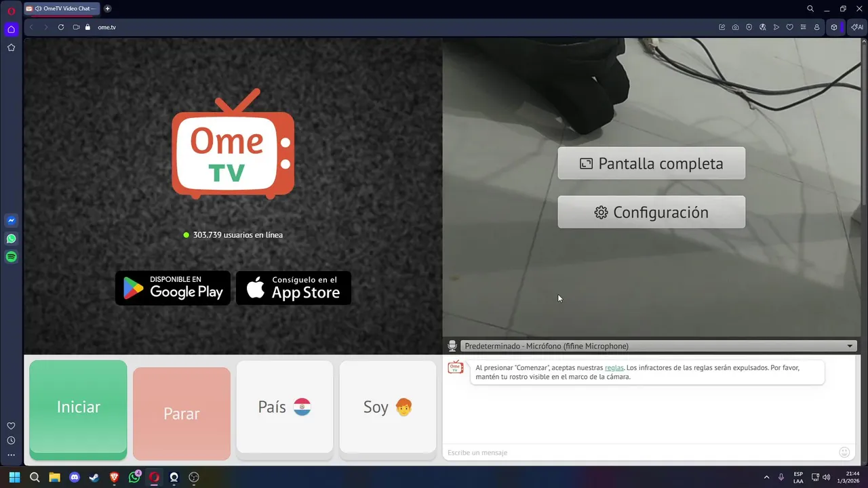Open Opera bookmarks star in sidebar

point(11,47)
